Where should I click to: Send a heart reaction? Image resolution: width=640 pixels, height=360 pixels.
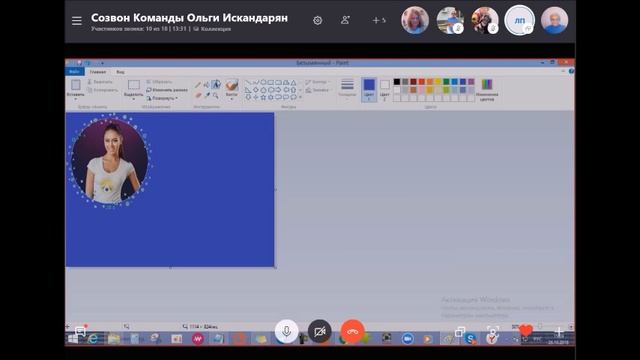click(x=526, y=330)
